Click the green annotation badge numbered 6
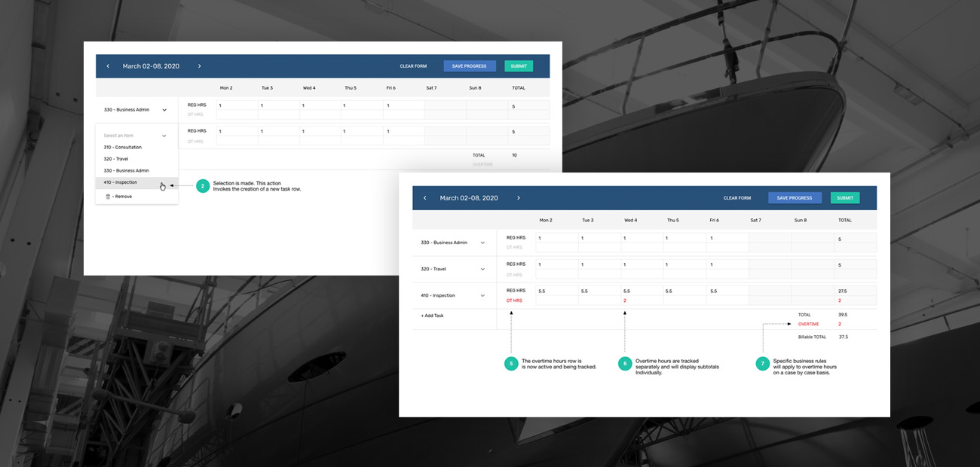Image resolution: width=980 pixels, height=467 pixels. click(x=625, y=364)
